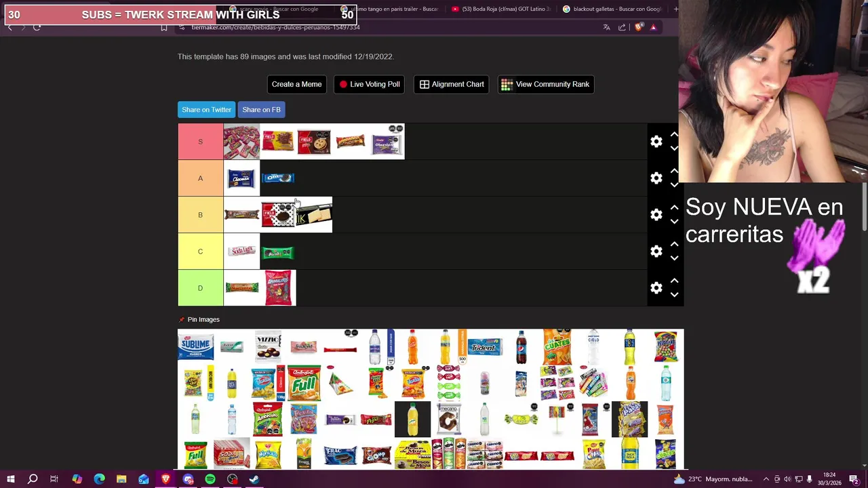Open Discord from taskbar
868x488 pixels.
tap(188, 479)
